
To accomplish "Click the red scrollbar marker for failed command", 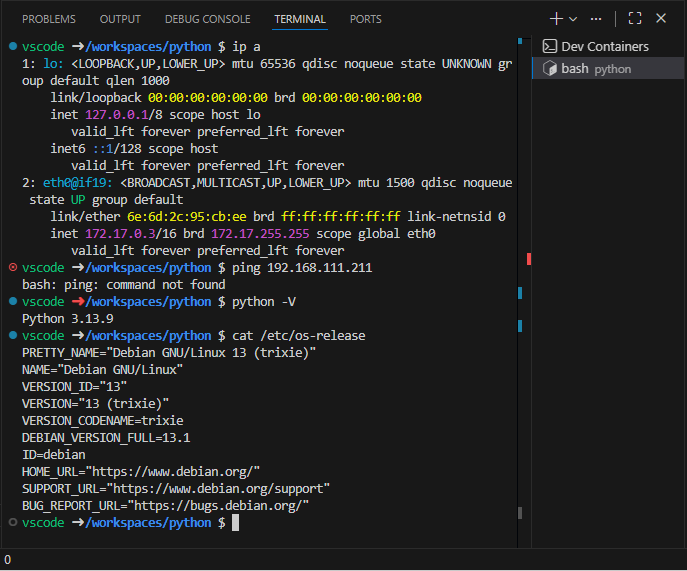I will click(529, 259).
